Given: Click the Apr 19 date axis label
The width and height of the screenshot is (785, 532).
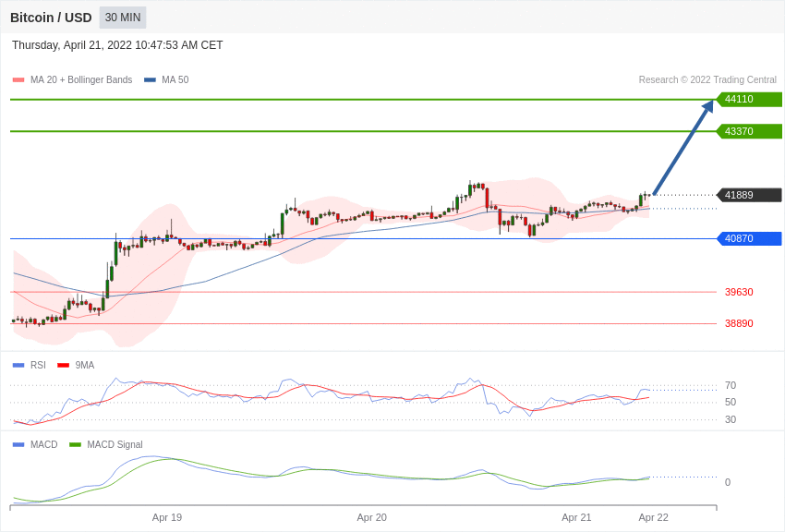Looking at the screenshot, I should click(167, 517).
